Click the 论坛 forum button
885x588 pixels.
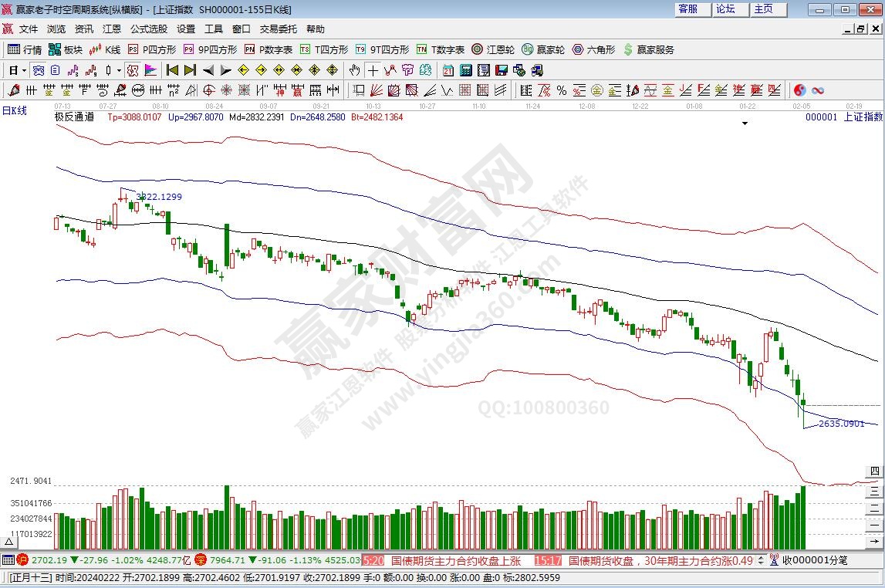(725, 9)
